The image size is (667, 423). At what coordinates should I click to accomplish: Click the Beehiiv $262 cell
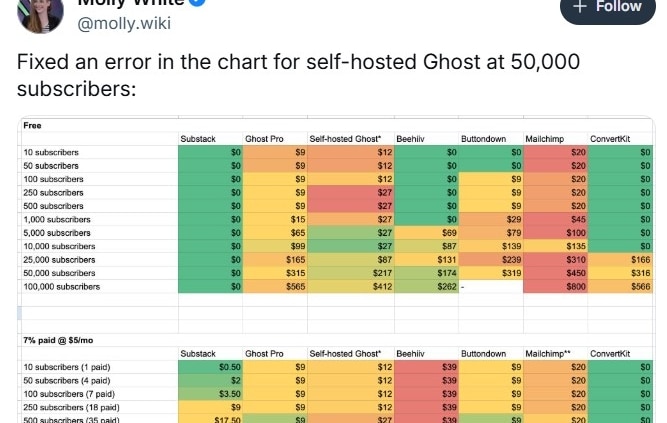click(426, 286)
